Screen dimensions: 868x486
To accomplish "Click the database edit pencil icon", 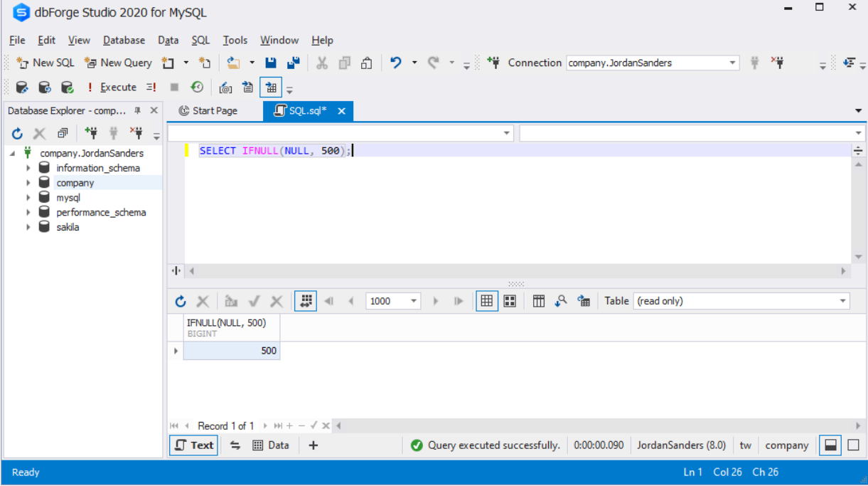I will (x=21, y=87).
